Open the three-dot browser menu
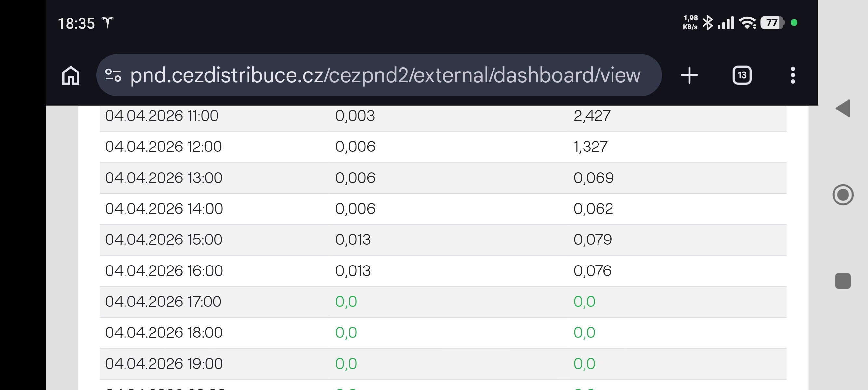868x390 pixels. [793, 75]
